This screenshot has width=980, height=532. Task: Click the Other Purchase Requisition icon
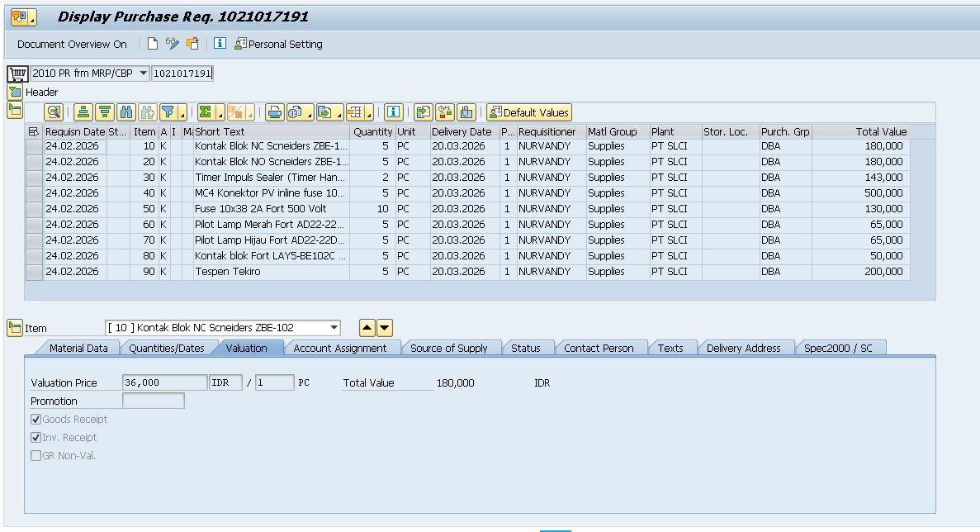coord(192,44)
